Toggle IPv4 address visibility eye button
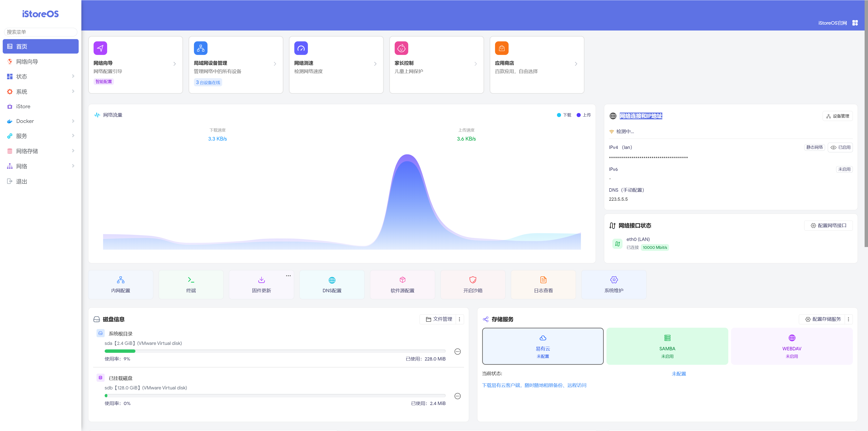 tap(840, 147)
